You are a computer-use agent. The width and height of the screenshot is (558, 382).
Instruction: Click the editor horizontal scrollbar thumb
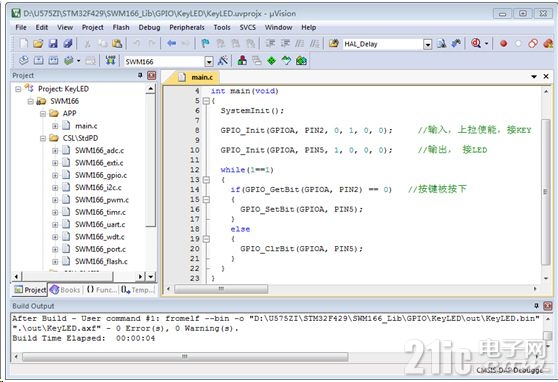[221, 289]
